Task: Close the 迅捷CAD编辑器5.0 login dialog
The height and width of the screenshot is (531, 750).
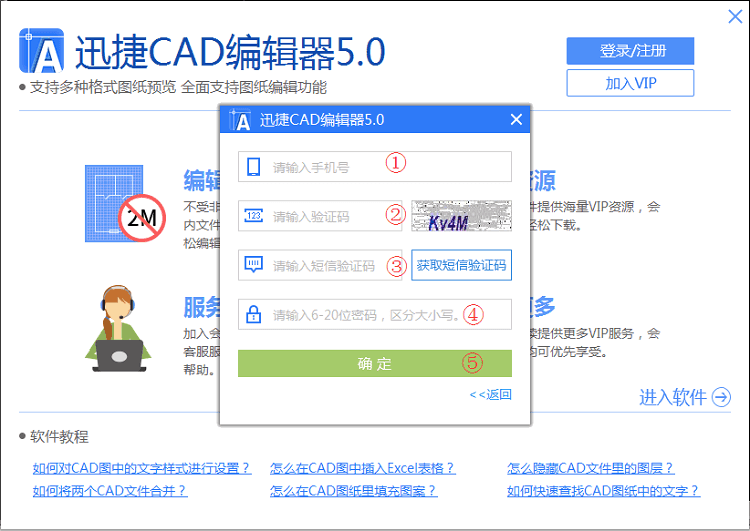Action: click(516, 119)
